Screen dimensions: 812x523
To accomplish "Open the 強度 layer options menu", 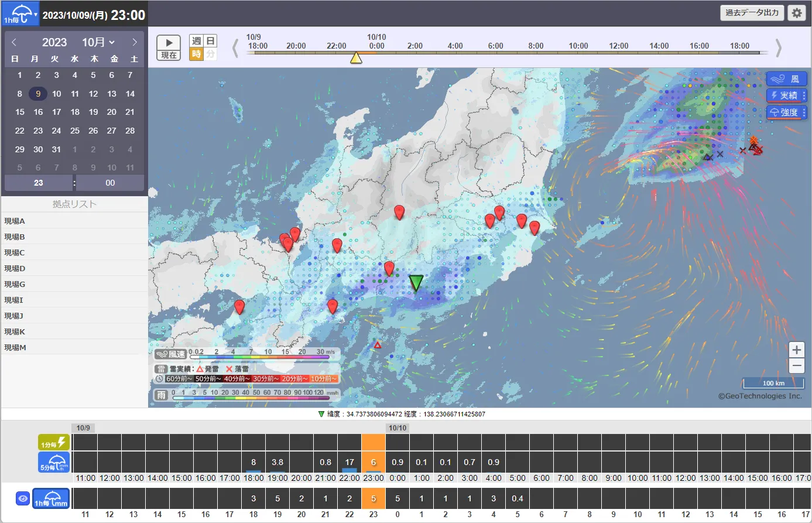I will point(804,112).
